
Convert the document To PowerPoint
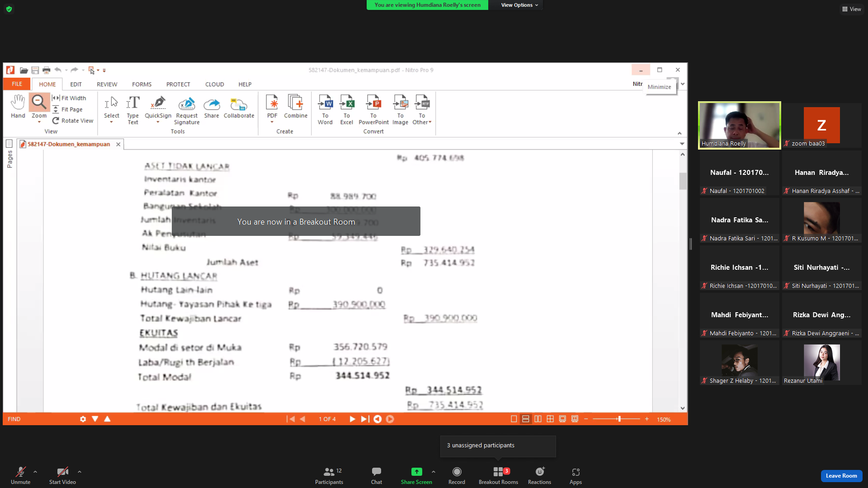[373, 110]
